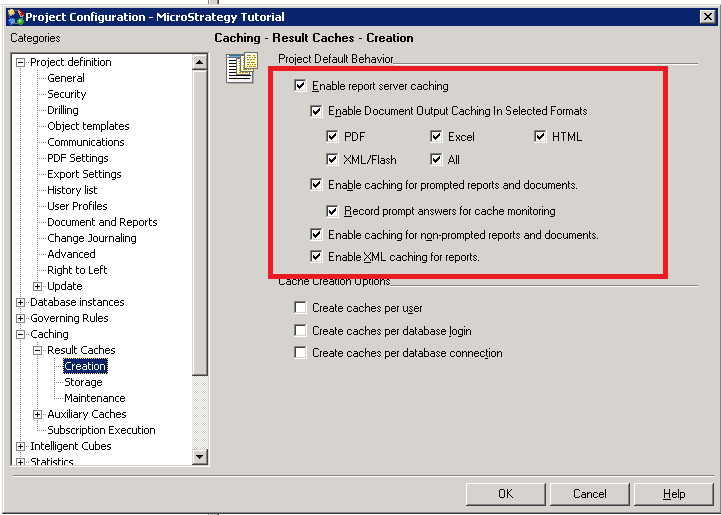The height and width of the screenshot is (515, 721).
Task: Open the Drilling category
Action: tap(63, 110)
